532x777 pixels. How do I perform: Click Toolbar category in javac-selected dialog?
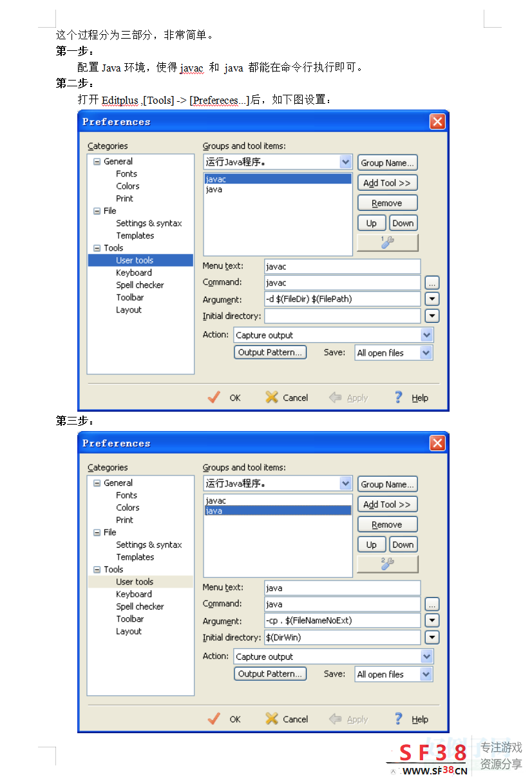click(x=130, y=298)
